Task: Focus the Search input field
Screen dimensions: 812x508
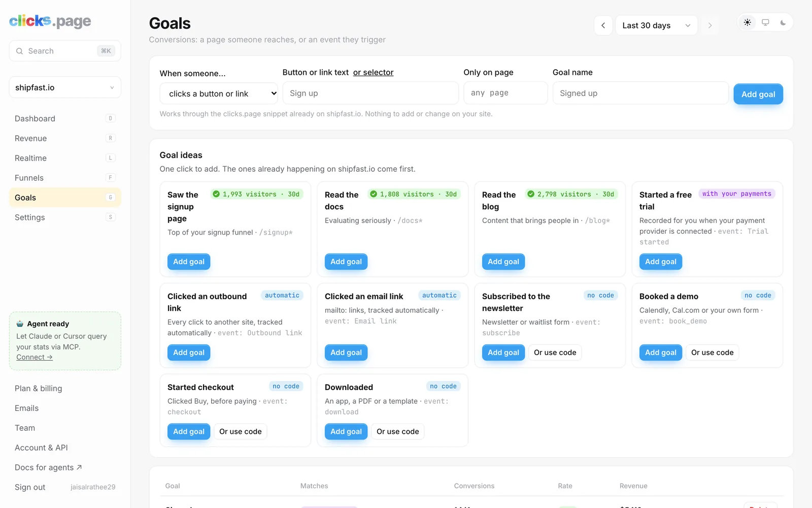Action: (x=65, y=51)
